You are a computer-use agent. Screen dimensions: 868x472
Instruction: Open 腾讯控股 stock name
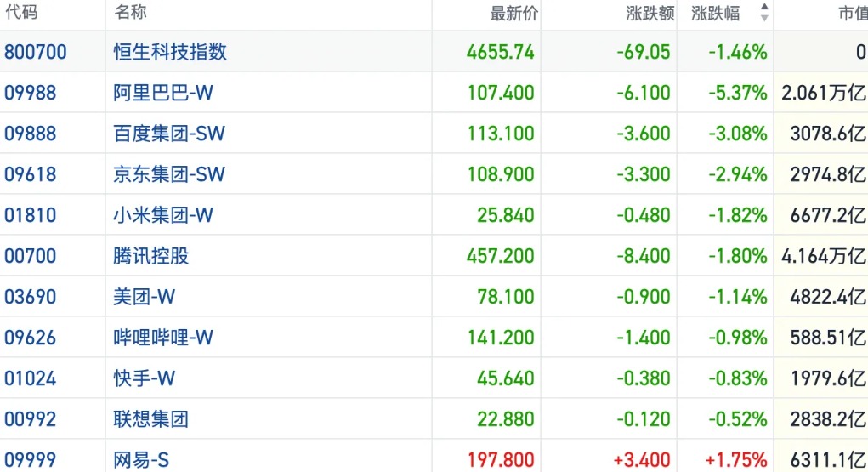coord(151,256)
